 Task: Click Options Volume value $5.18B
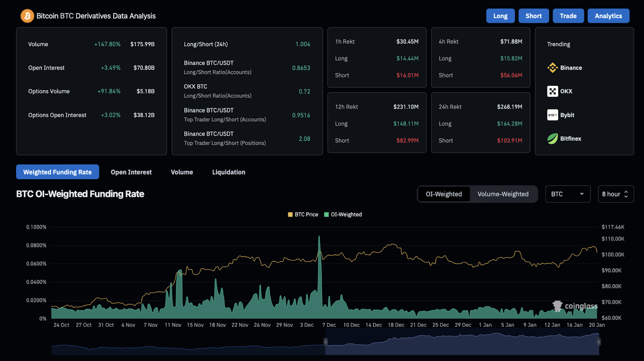click(146, 91)
